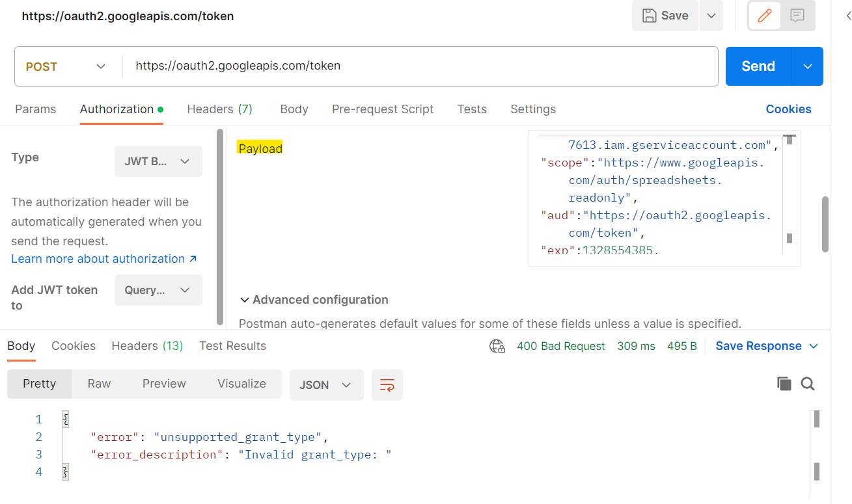Image resolution: width=852 pixels, height=504 pixels.
Task: Open the request Body tab
Action: 294,109
